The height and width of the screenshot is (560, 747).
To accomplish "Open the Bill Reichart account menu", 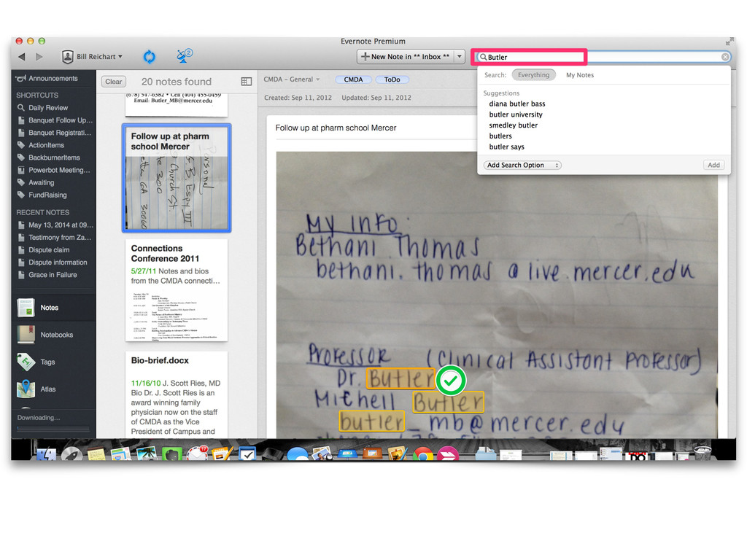I will tap(92, 57).
